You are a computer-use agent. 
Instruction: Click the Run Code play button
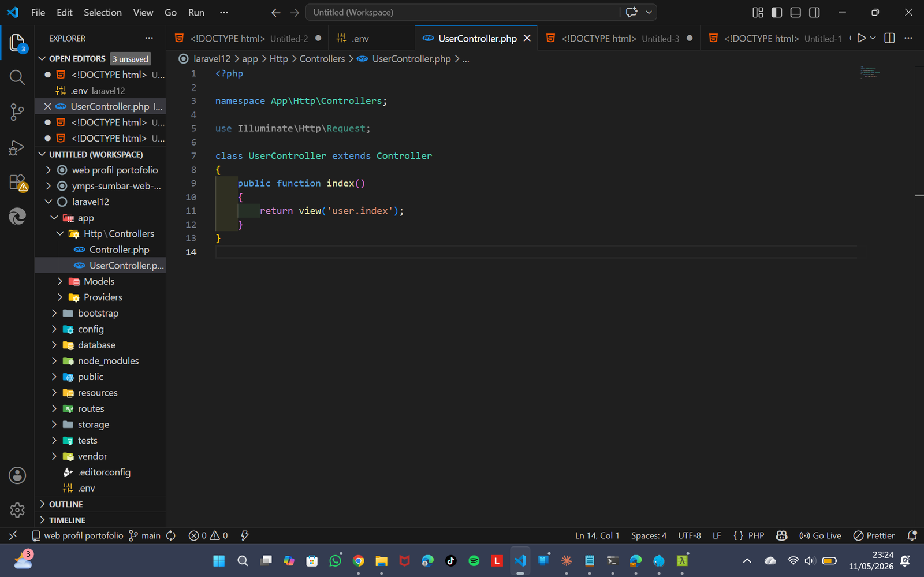861,38
